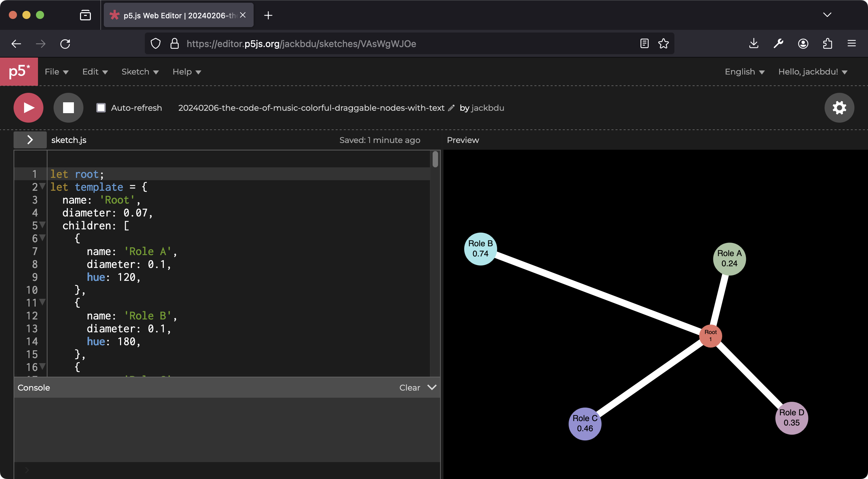Click the pencil icon to rename sketch

pyautogui.click(x=451, y=108)
